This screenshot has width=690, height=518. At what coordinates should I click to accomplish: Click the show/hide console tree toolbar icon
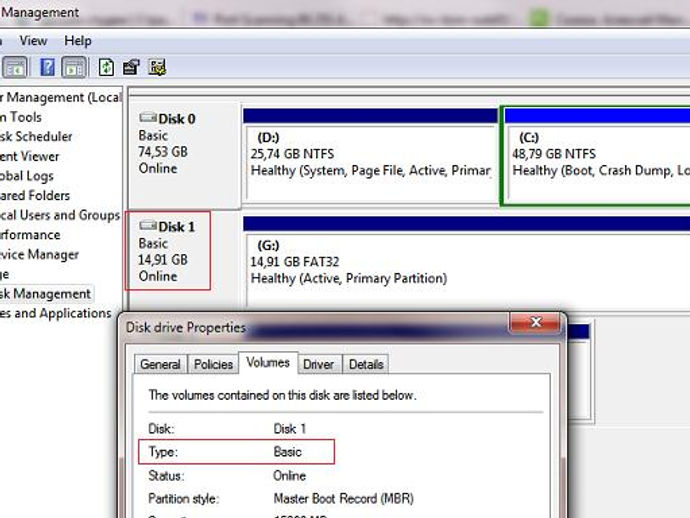[x=15, y=67]
